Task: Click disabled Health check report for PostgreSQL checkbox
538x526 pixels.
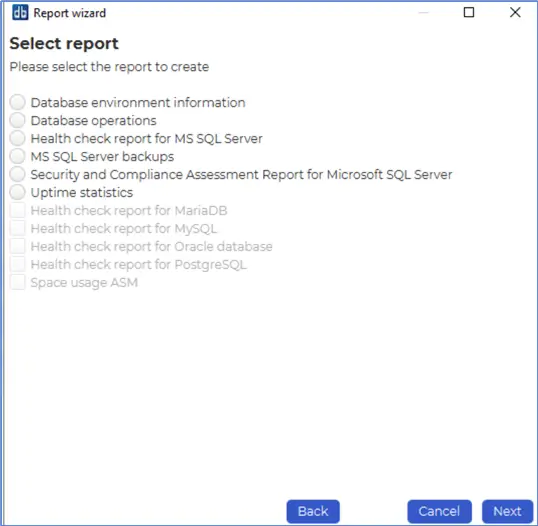Action: [17, 264]
